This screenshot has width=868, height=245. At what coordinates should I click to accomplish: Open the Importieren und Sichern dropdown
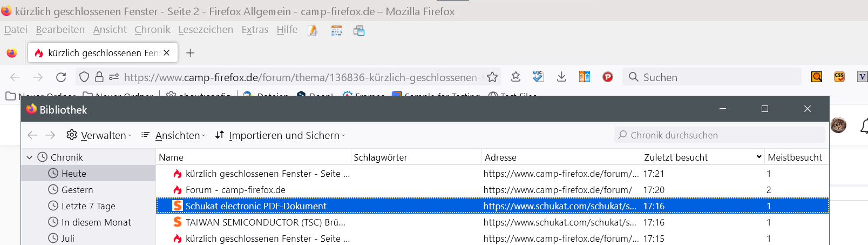pos(280,135)
